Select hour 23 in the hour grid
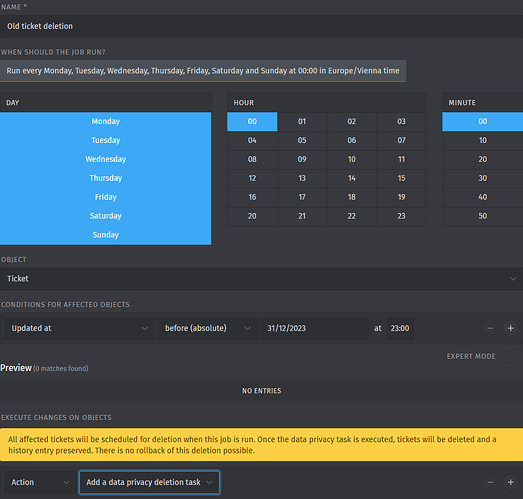Image resolution: width=523 pixels, height=499 pixels. [x=402, y=216]
